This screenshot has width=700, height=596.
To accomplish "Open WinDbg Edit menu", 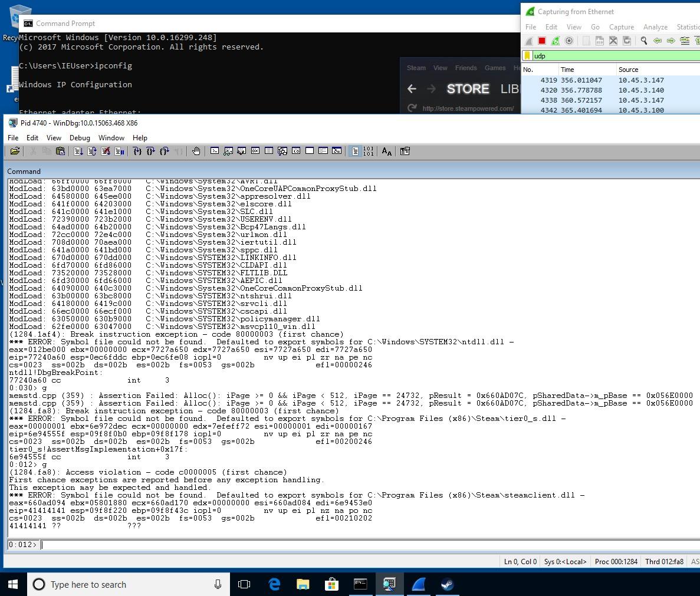I will tap(32, 138).
